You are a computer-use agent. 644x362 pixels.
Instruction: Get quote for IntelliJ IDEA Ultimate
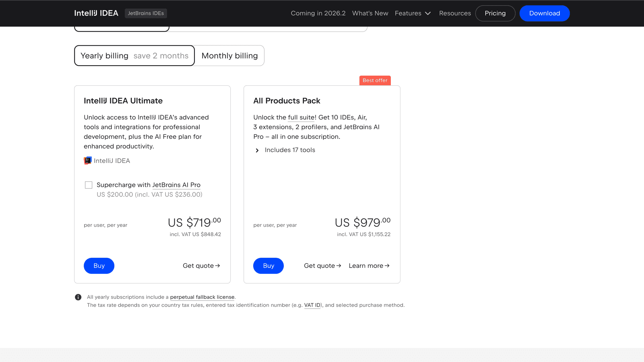click(201, 266)
